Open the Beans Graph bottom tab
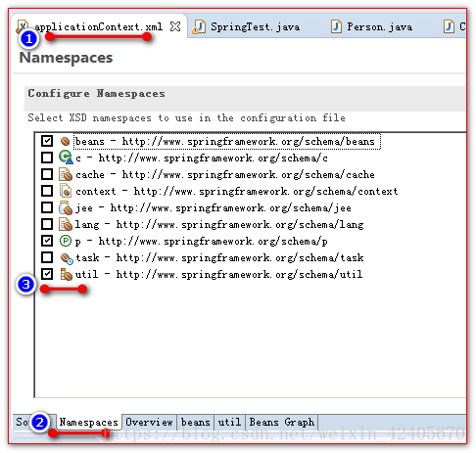Image resolution: width=476 pixels, height=453 pixels. [x=282, y=423]
